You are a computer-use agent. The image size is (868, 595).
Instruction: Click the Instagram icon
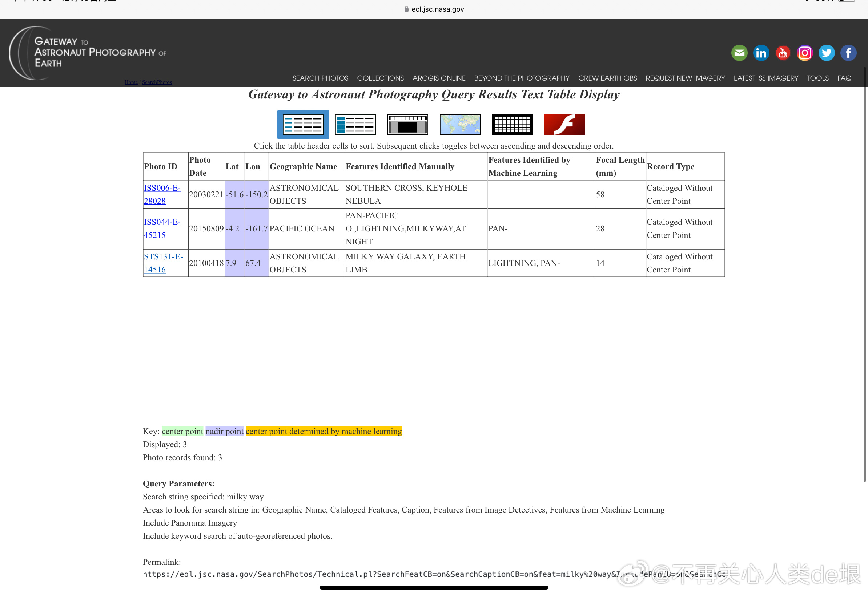point(804,53)
